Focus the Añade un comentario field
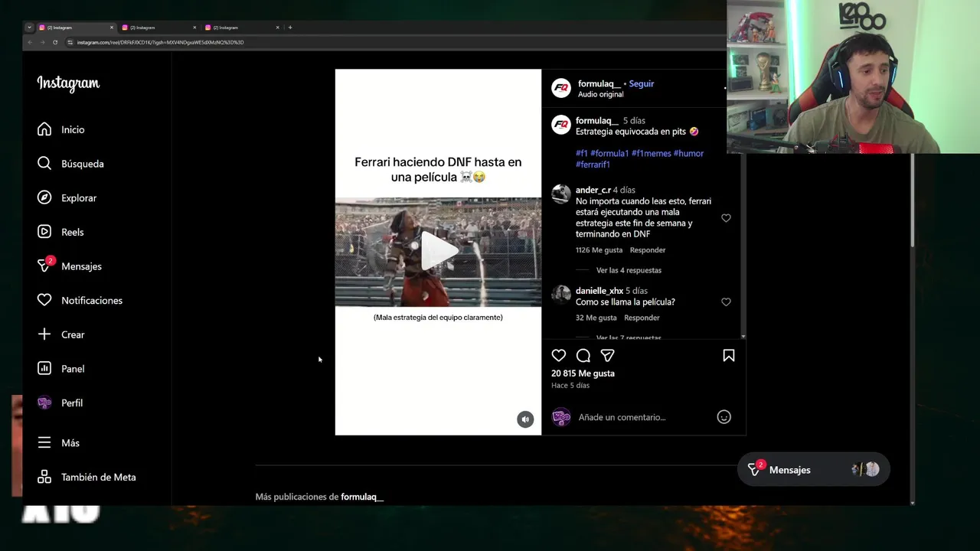This screenshot has height=551, width=980. click(x=643, y=417)
